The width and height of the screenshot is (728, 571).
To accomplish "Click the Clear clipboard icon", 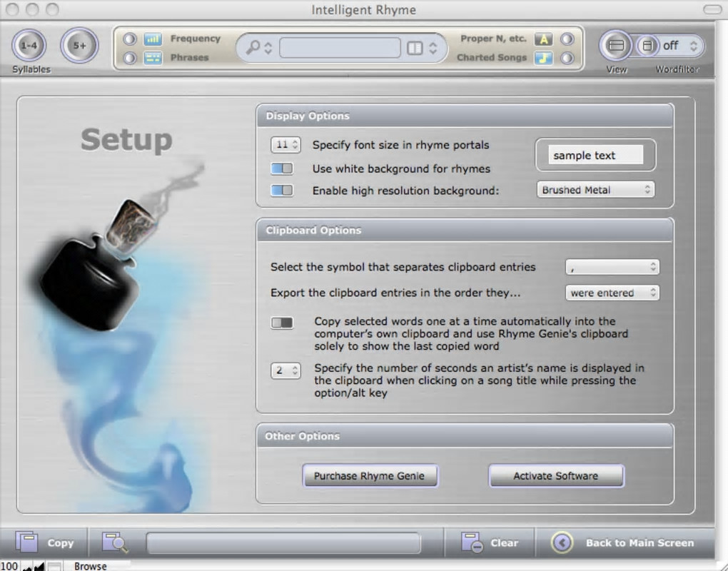I will click(x=472, y=542).
